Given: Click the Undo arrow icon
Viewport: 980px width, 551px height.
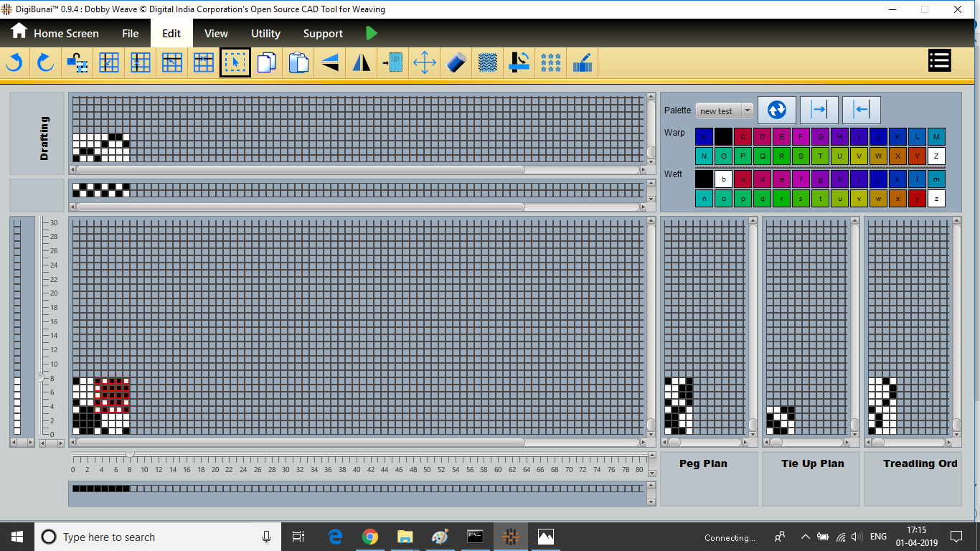Looking at the screenshot, I should coord(14,63).
